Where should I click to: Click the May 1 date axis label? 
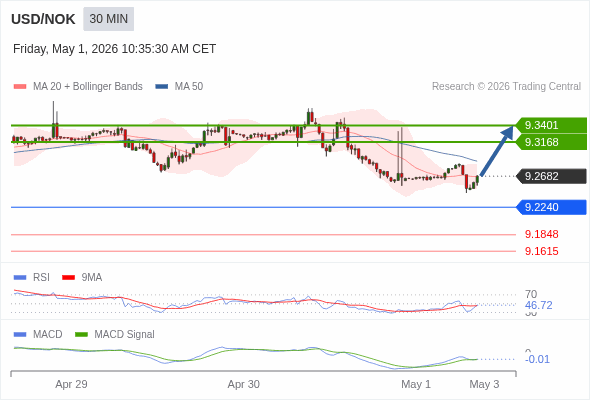416,384
